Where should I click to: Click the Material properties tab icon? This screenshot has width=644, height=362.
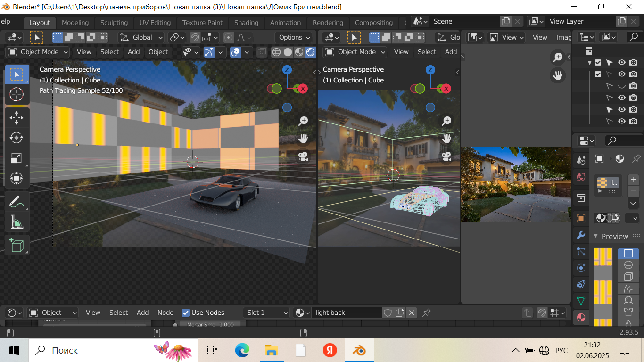[581, 317]
